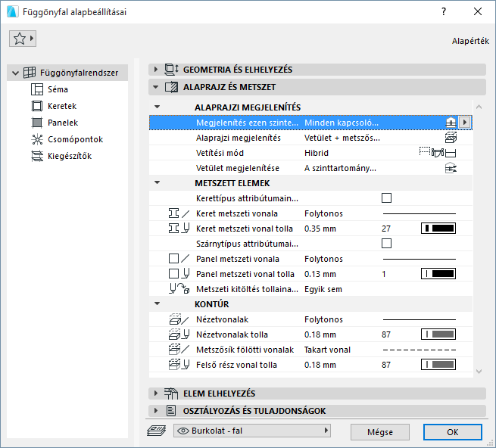496x448 pixels.
Task: Confirm with the OK button
Action: coord(453,432)
